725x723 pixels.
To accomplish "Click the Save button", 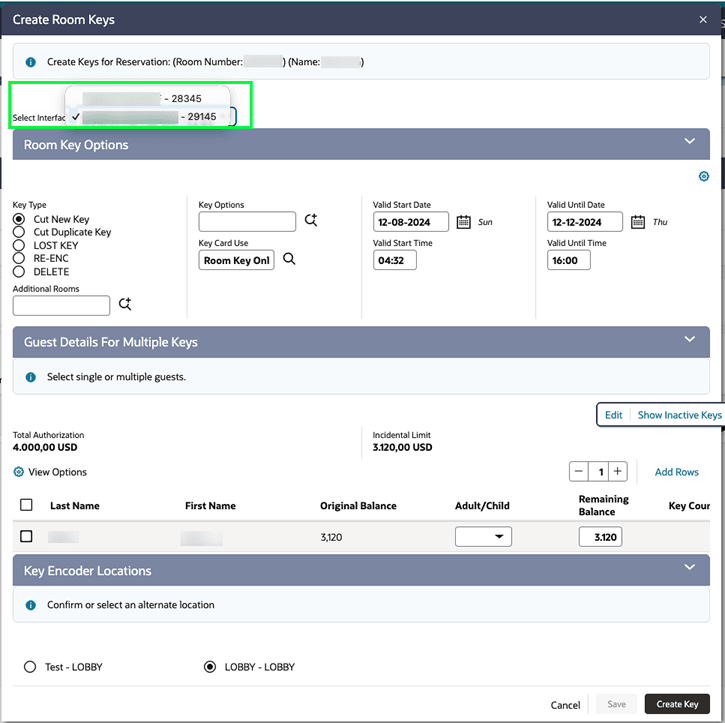I will (616, 704).
